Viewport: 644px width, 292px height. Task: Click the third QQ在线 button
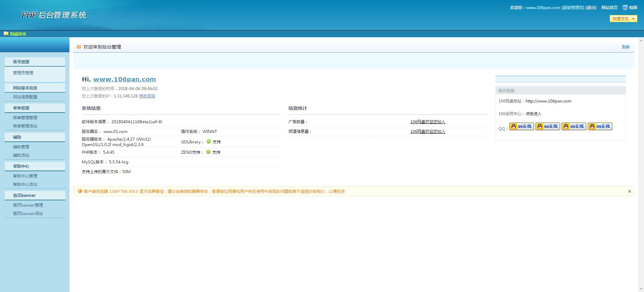click(x=574, y=126)
